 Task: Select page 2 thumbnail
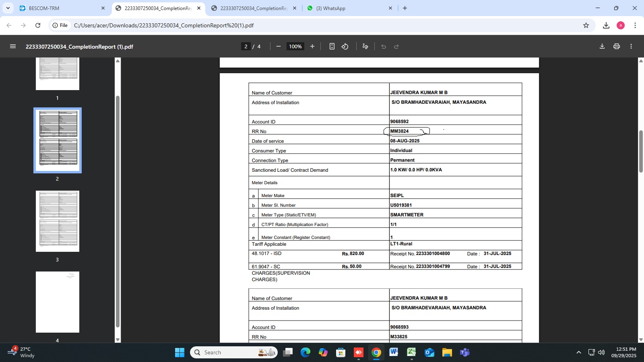click(58, 140)
